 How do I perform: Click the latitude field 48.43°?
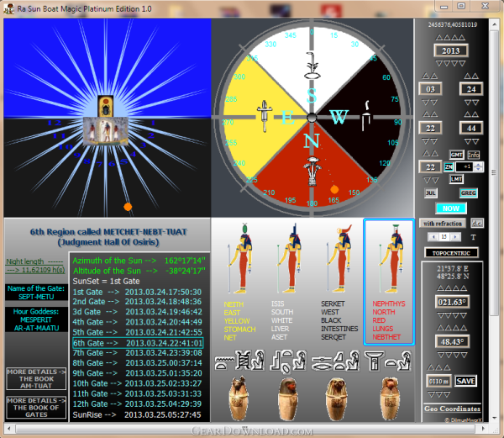click(x=452, y=341)
